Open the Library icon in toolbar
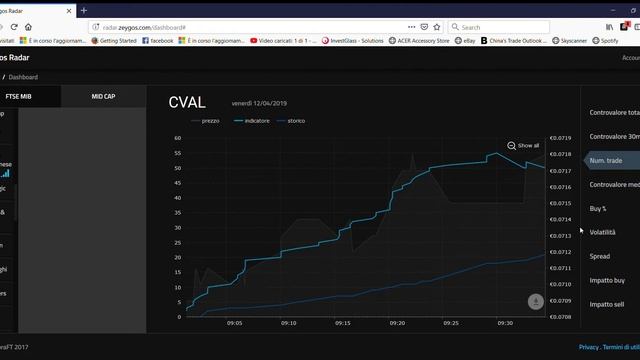 [609, 27]
